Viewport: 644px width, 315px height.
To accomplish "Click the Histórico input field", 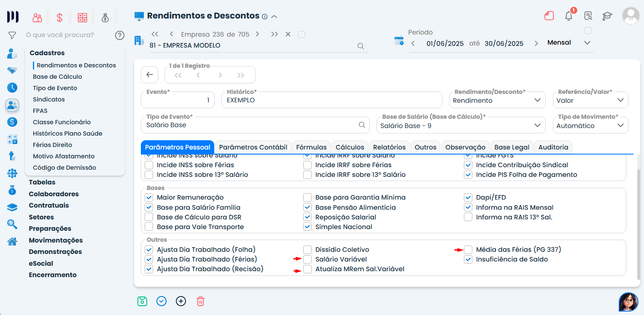I will [331, 101].
